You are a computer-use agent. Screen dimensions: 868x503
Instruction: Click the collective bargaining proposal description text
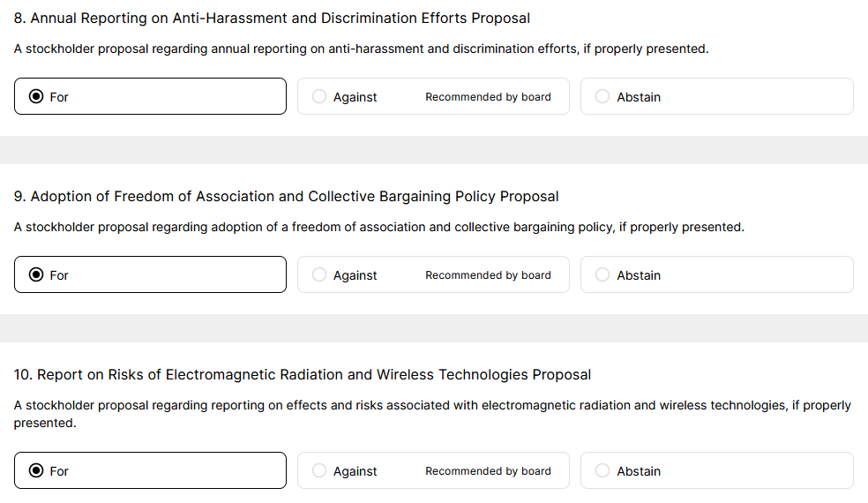(378, 228)
